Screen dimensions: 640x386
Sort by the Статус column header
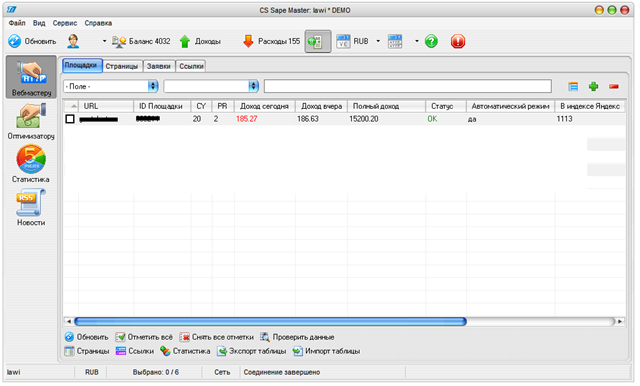pyautogui.click(x=446, y=106)
